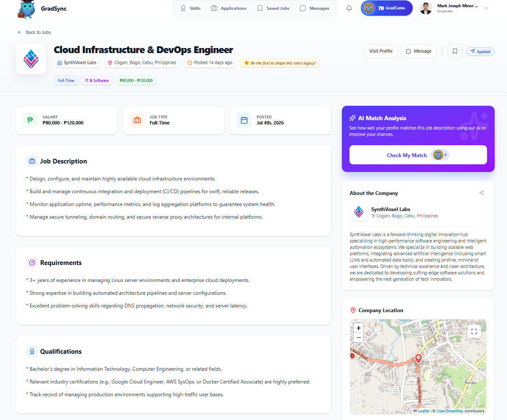The height and width of the screenshot is (420, 507).
Task: Open SynthVoxel Labs name in About the Company
Action: point(391,209)
